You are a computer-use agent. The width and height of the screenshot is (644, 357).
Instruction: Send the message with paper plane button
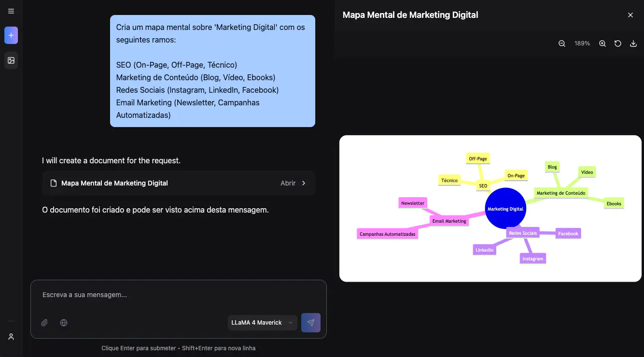[311, 323]
